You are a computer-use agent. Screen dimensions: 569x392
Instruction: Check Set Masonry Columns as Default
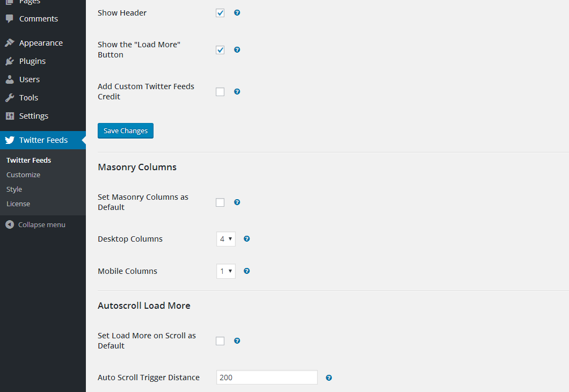[220, 202]
